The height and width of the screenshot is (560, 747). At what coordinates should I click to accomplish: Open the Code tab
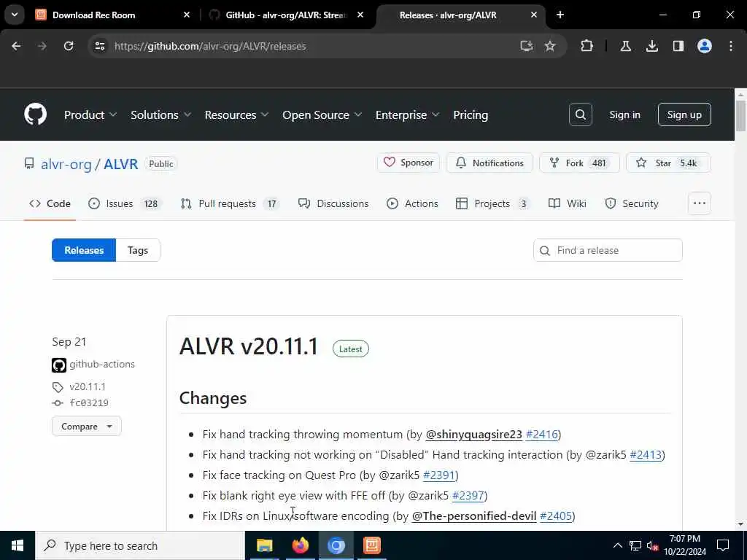click(50, 204)
